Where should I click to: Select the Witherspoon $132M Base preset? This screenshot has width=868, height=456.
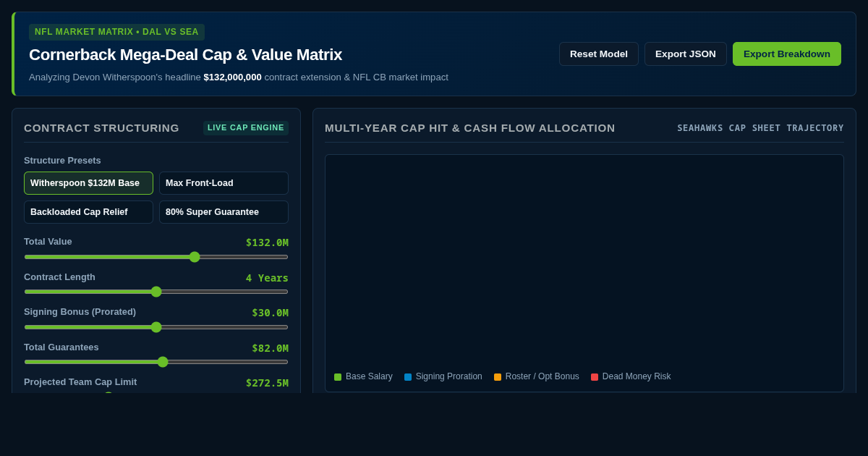[x=88, y=183]
